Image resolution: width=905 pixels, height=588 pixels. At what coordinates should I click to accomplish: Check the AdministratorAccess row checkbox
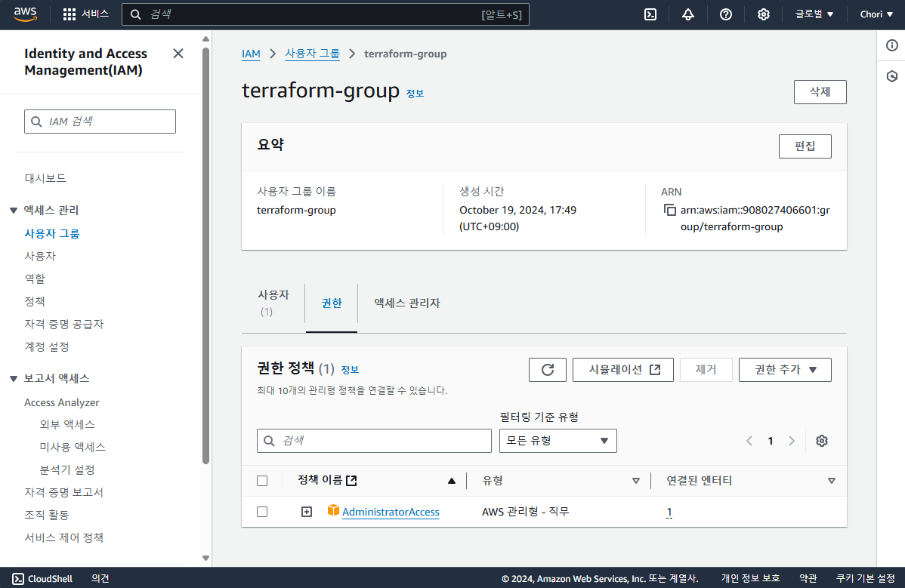point(262,512)
